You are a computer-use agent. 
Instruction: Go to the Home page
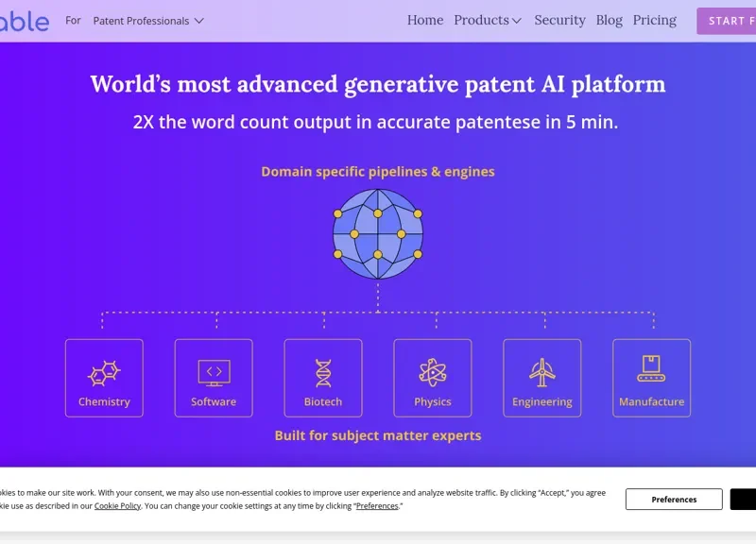pos(425,20)
